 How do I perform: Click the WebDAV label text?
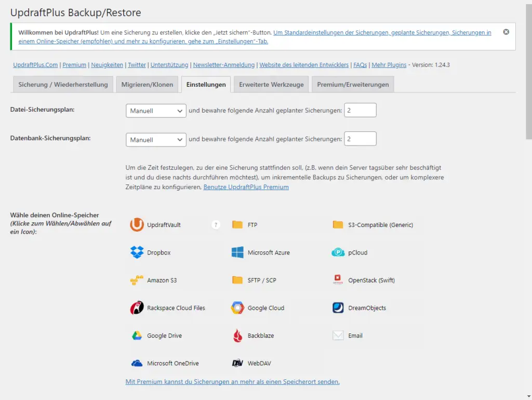(259, 363)
